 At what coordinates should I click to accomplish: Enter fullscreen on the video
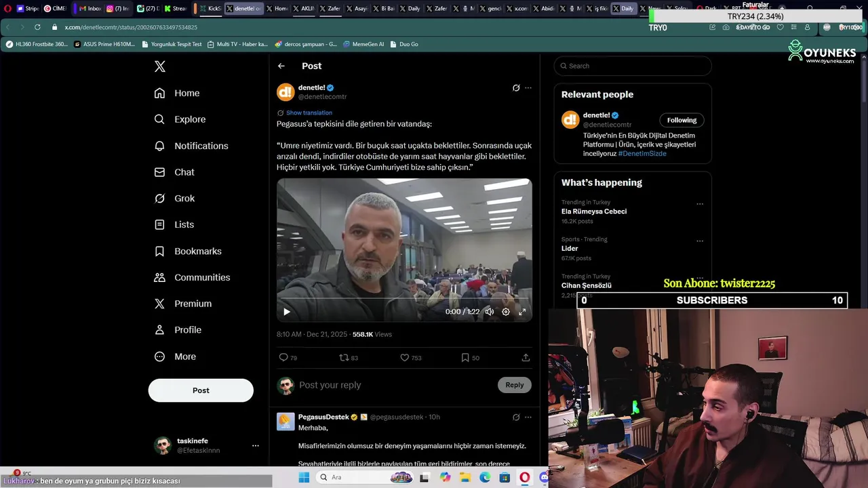tap(522, 312)
